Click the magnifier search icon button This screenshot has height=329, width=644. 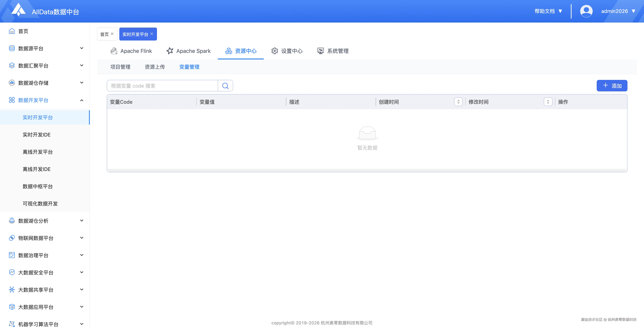pos(225,86)
